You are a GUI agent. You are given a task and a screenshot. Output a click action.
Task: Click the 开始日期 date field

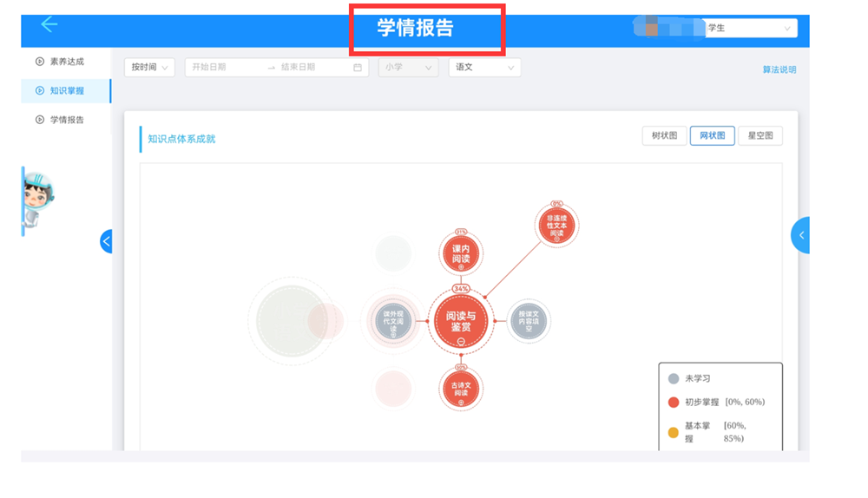click(209, 67)
